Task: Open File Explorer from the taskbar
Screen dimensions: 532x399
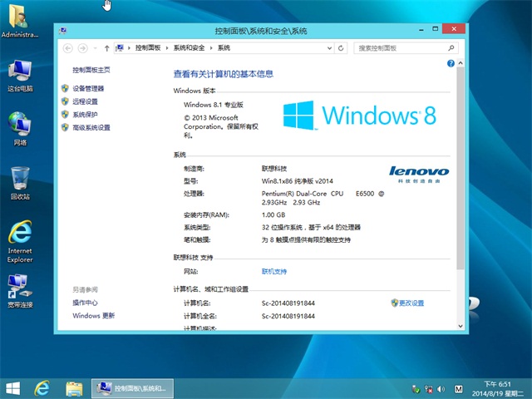Action: click(74, 389)
